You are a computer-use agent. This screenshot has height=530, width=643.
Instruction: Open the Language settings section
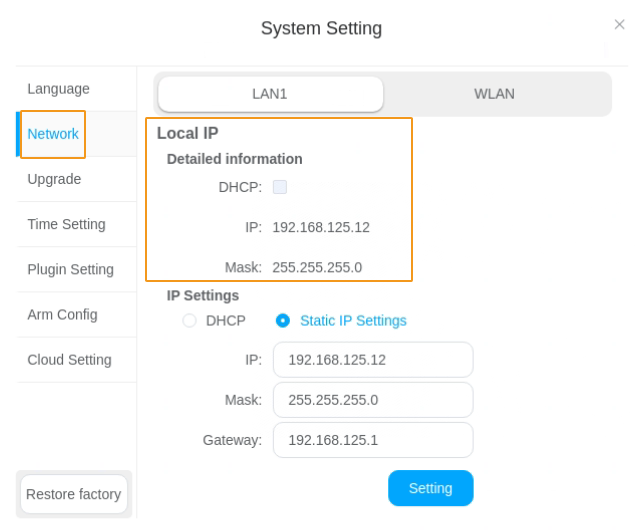point(58,89)
